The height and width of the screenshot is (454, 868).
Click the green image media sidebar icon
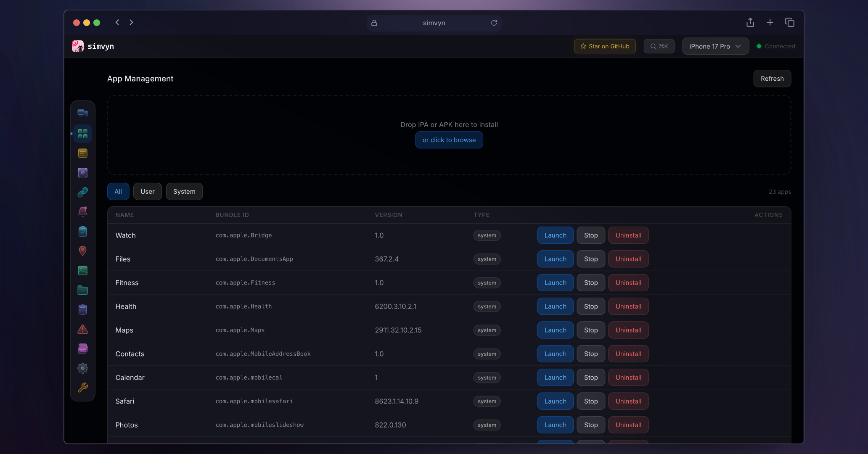coord(82,271)
